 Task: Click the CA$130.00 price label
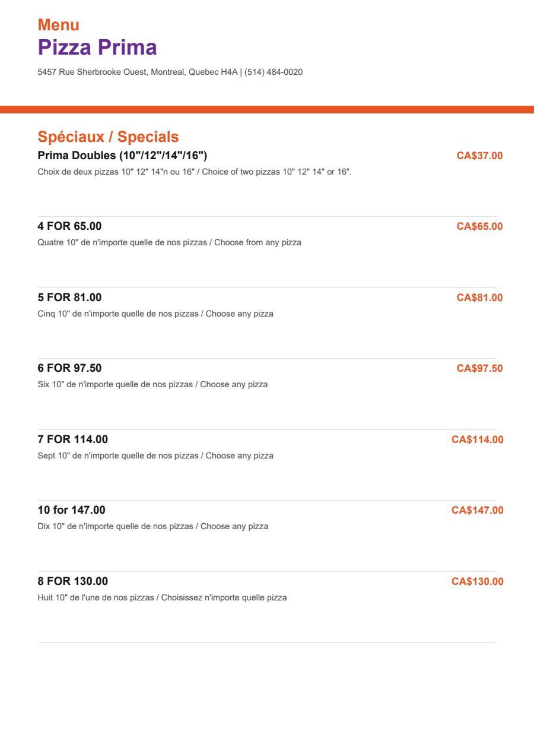click(x=477, y=581)
